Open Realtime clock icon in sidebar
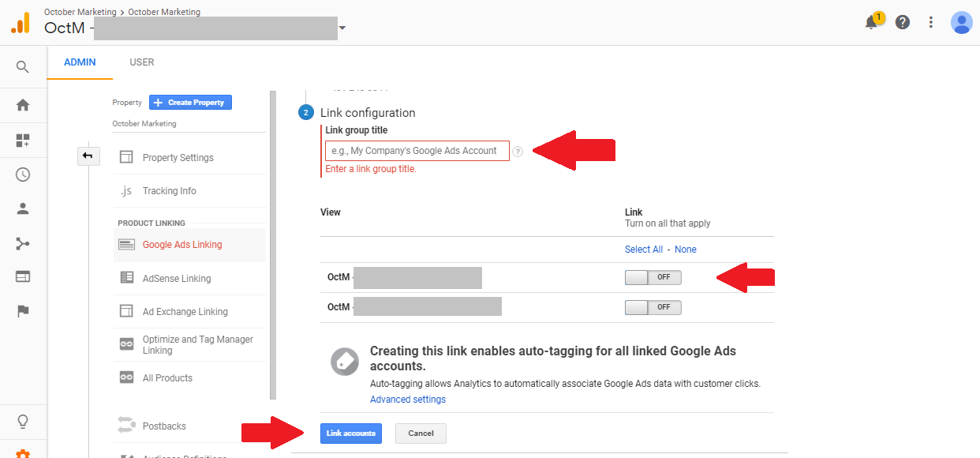 (x=23, y=175)
